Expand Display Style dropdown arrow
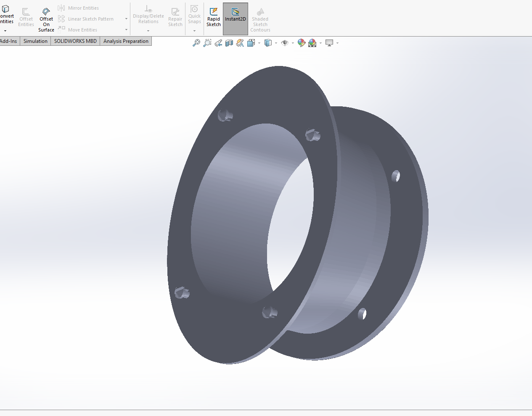The height and width of the screenshot is (416, 532). (276, 43)
